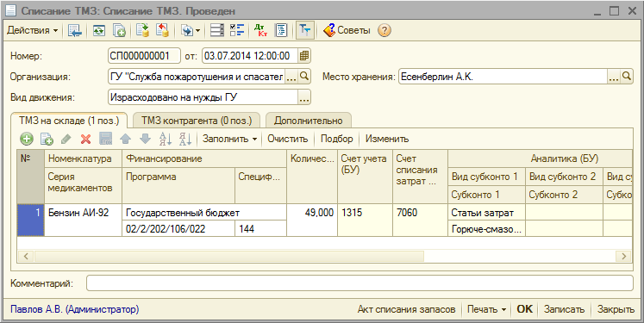Sort rows ascending with А-Я icon
644x323 pixels.
(166, 140)
